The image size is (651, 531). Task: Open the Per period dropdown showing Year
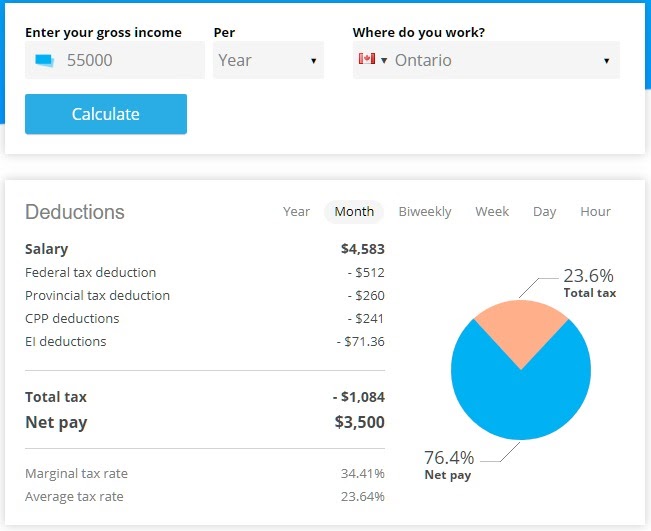click(x=268, y=60)
